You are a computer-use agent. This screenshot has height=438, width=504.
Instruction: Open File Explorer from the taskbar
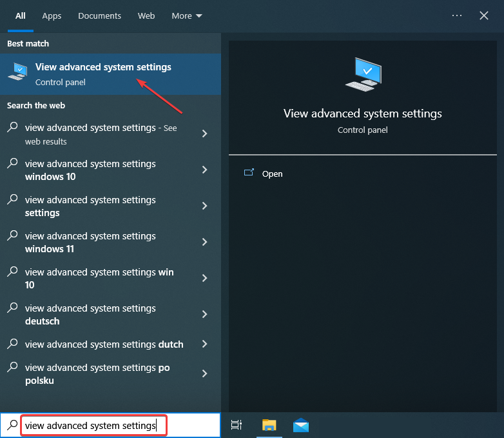269,425
